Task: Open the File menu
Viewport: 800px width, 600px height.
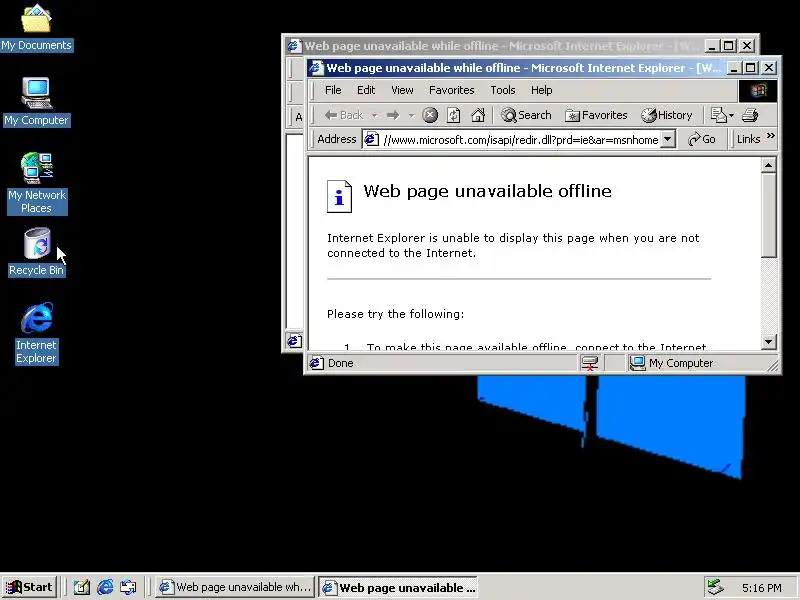Action: [x=333, y=90]
